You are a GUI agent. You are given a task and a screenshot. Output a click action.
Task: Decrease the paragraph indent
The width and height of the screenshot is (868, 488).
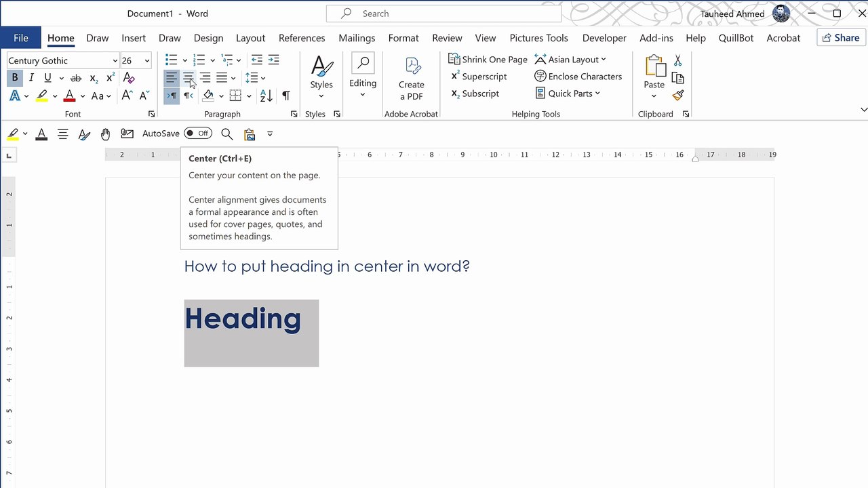coord(257,60)
